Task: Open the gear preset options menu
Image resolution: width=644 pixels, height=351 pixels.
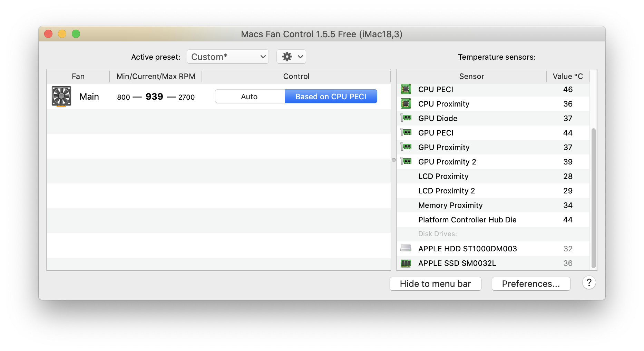Action: click(x=291, y=57)
